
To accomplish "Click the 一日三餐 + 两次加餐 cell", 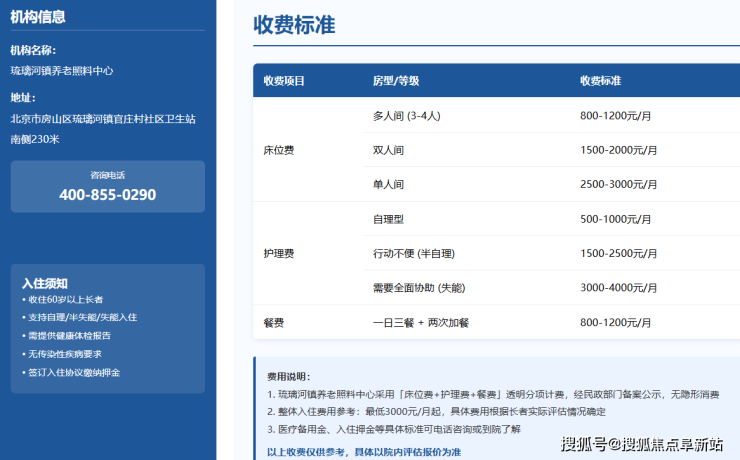I will click(x=421, y=323).
